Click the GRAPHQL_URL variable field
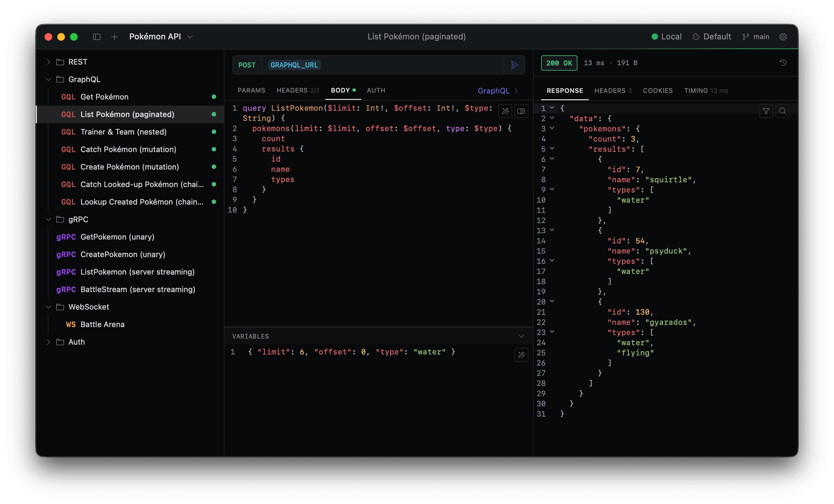This screenshot has width=834, height=504. point(294,65)
